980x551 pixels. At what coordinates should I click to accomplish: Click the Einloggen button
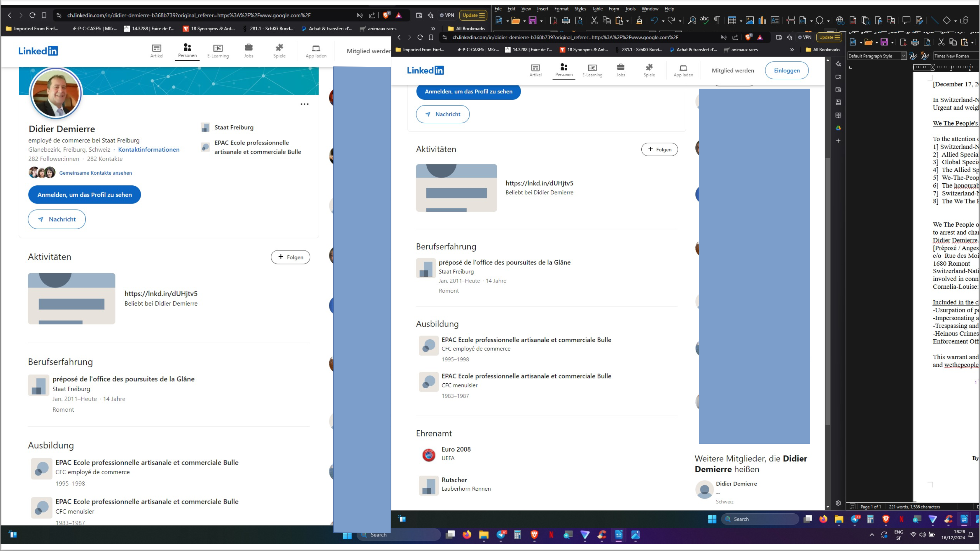[x=786, y=70]
